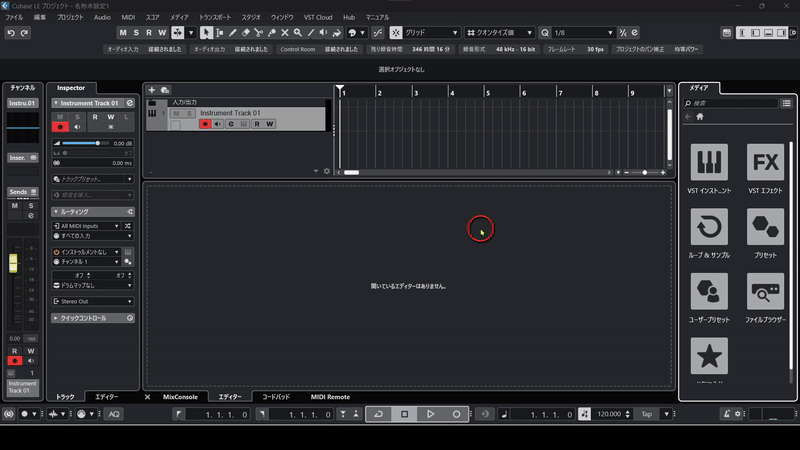
Task: Open All MIDI Inputs dropdown
Action: click(x=86, y=226)
